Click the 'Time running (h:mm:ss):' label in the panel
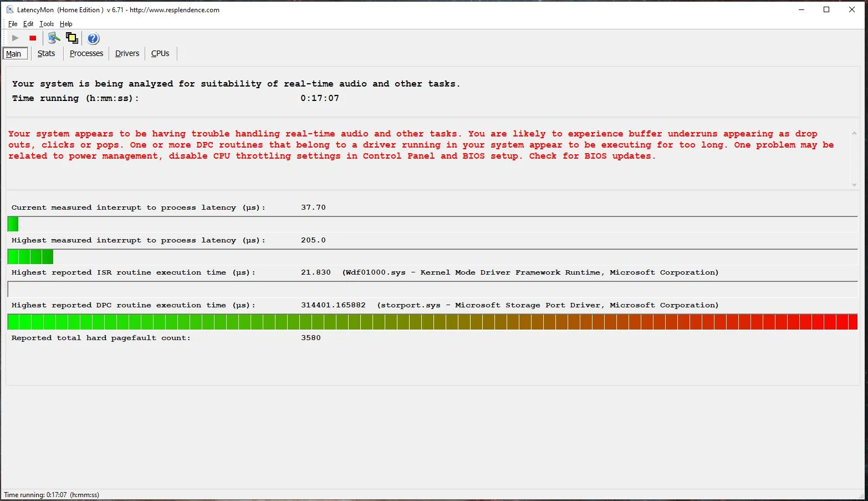 (75, 98)
